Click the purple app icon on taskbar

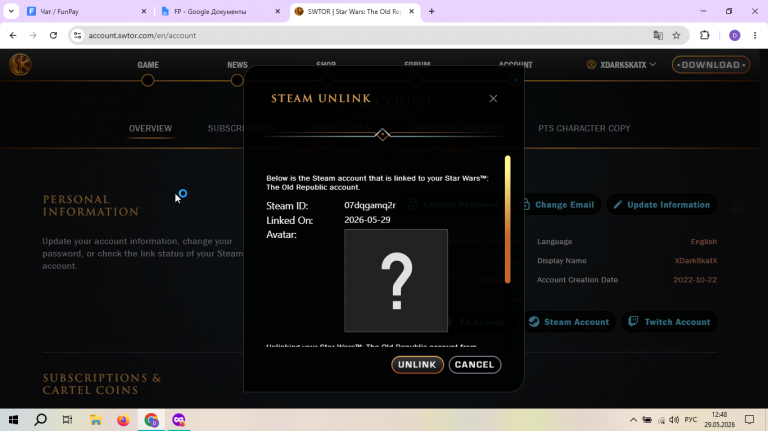tap(179, 420)
